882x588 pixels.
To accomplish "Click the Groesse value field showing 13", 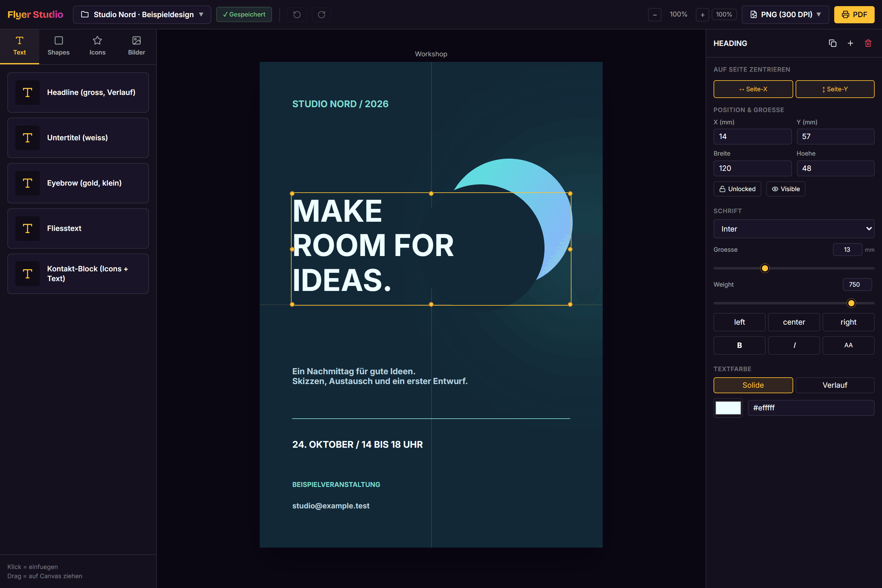I will pos(847,250).
